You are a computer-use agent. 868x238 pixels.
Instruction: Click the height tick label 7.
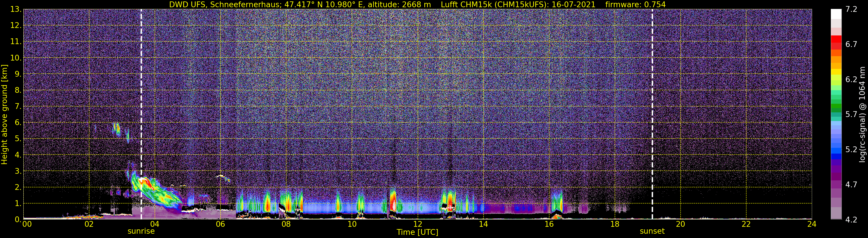(18, 107)
